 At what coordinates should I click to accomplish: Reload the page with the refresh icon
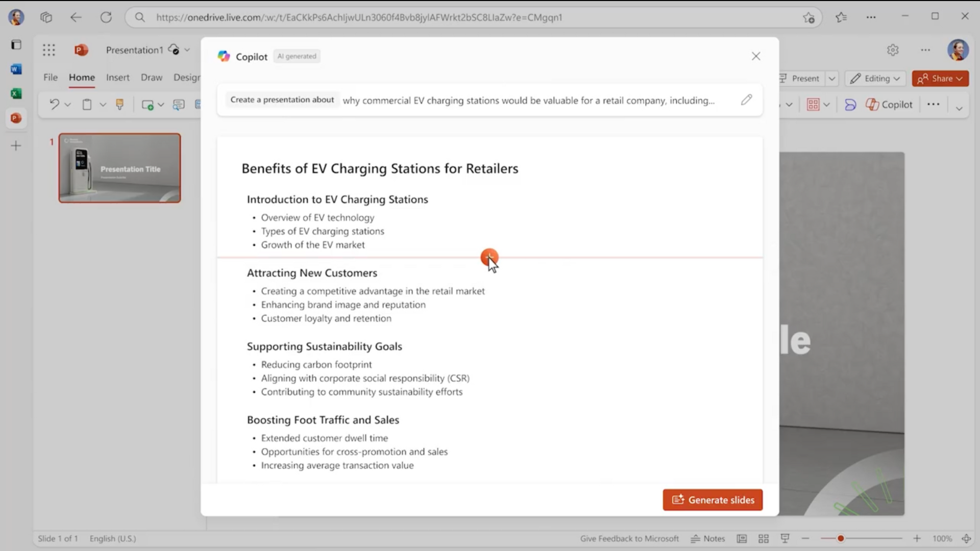(107, 17)
